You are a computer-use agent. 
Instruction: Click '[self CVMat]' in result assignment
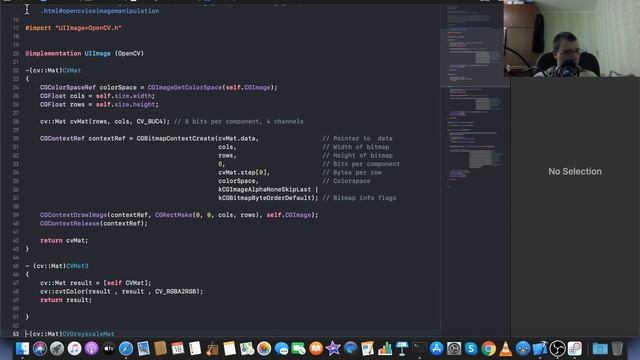click(126, 283)
